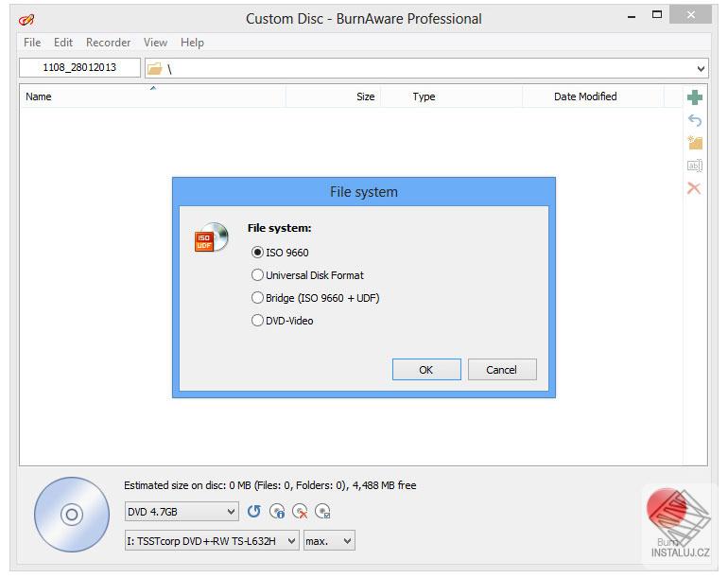Open the Help menu
Screen dimensions: 728x578
(x=192, y=43)
